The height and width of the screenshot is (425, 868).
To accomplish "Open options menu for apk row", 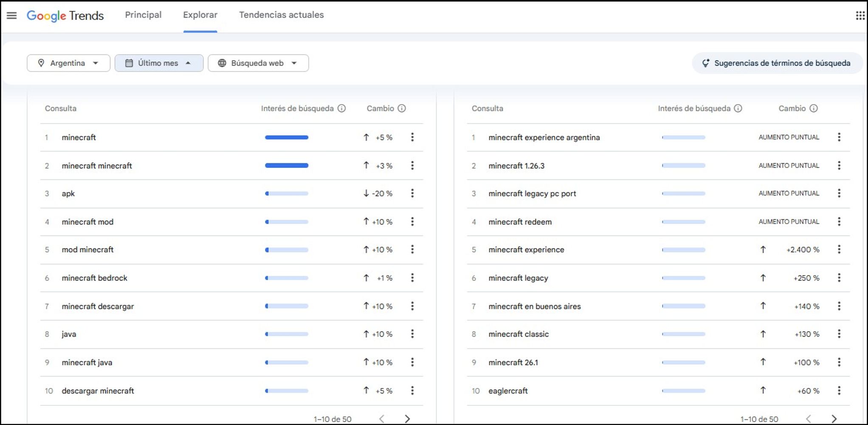I will coord(412,193).
